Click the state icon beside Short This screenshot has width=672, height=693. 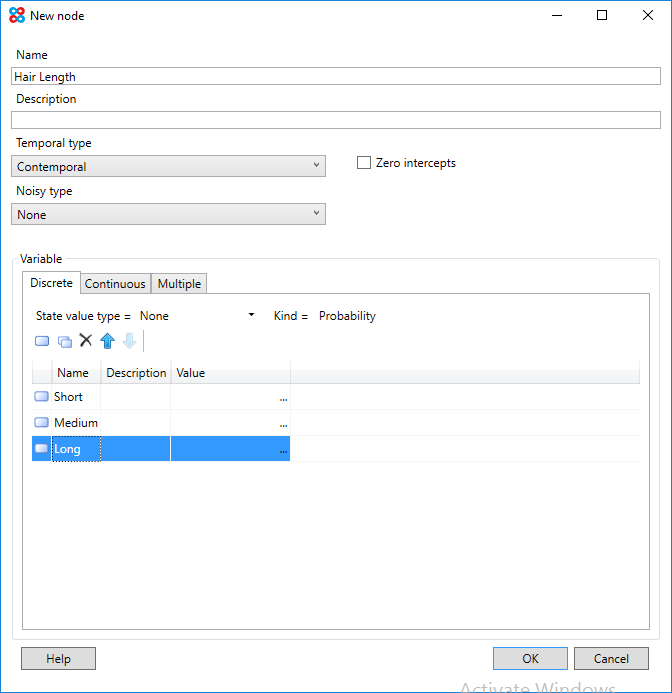pos(41,397)
